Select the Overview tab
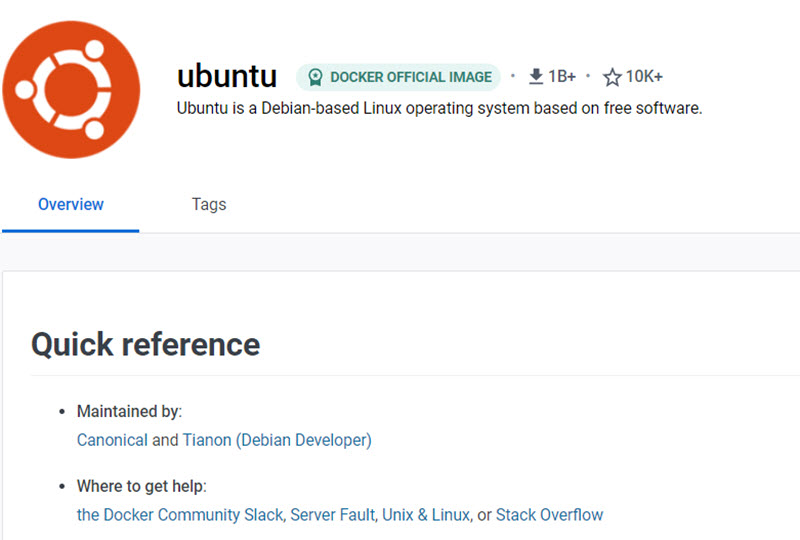800x540 pixels. point(71,204)
